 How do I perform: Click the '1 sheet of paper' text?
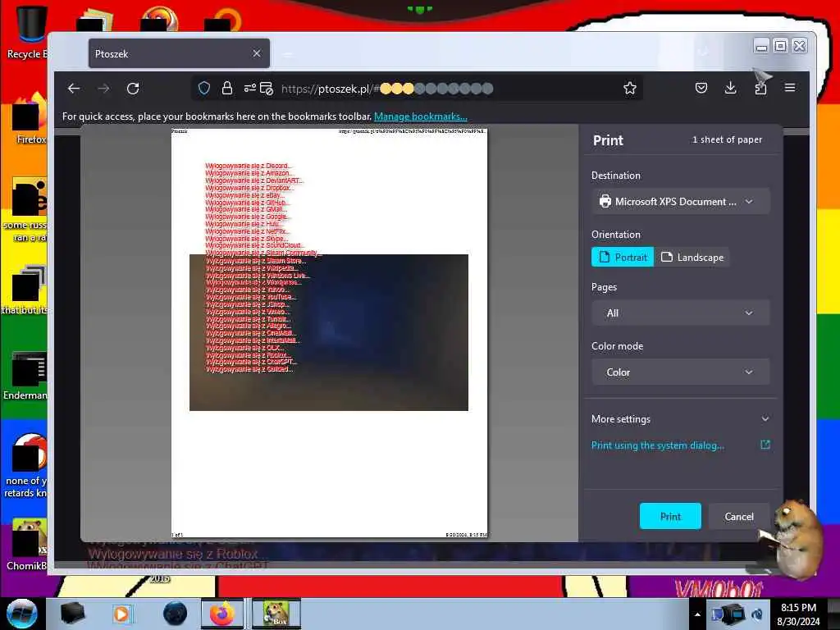[727, 139]
